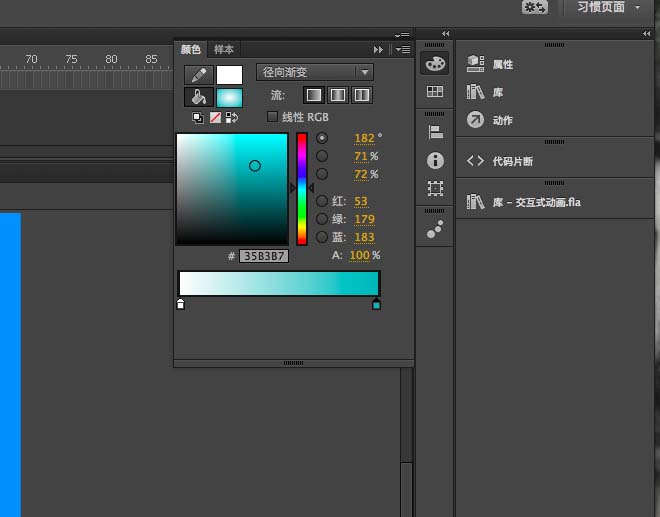
Task: Select the 绿 green radio button
Action: pyautogui.click(x=322, y=219)
